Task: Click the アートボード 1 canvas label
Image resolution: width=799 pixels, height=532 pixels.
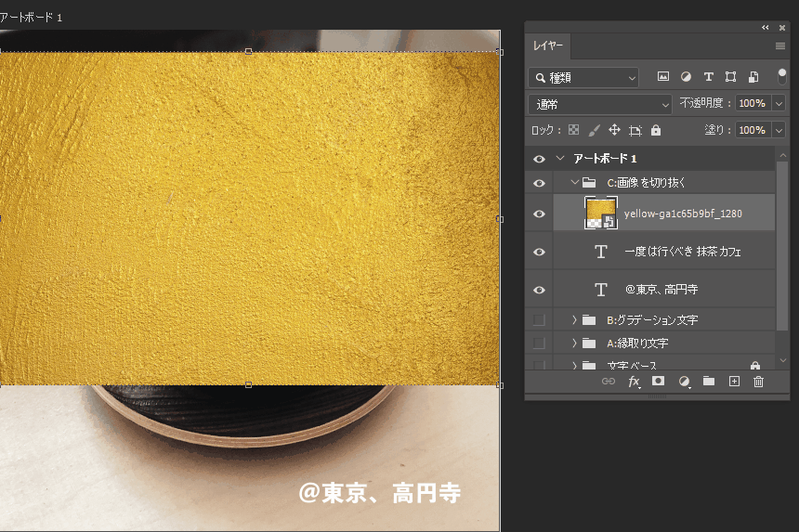Action: tap(31, 18)
